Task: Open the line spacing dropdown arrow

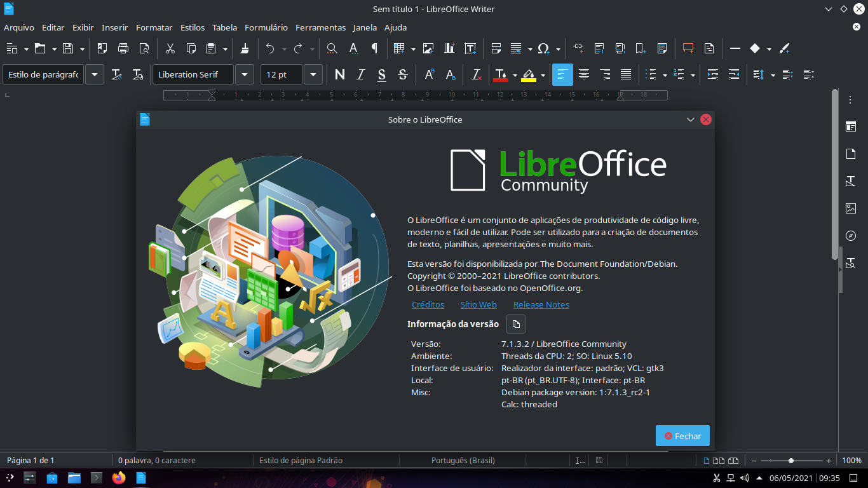Action: (x=773, y=75)
